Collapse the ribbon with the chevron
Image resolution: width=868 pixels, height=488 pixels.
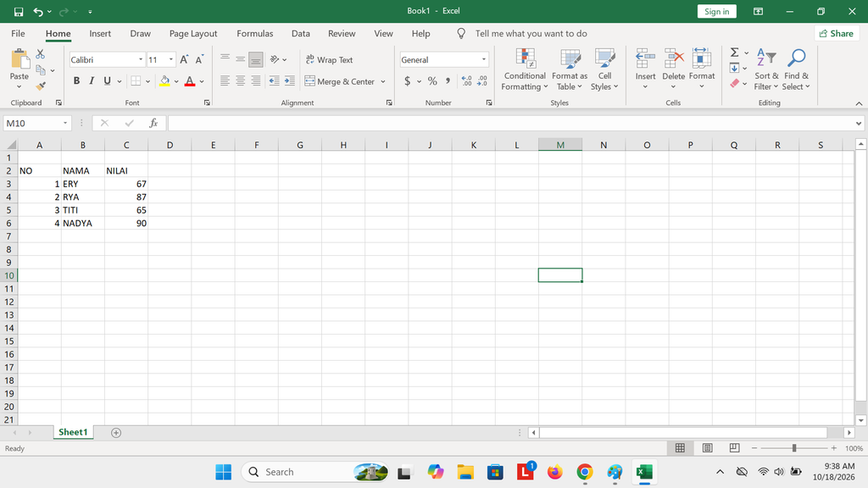(859, 103)
